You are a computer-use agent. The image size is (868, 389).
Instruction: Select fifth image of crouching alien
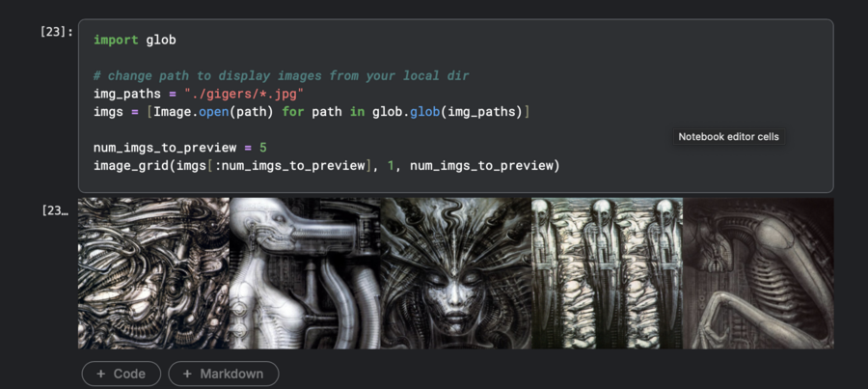click(758, 273)
